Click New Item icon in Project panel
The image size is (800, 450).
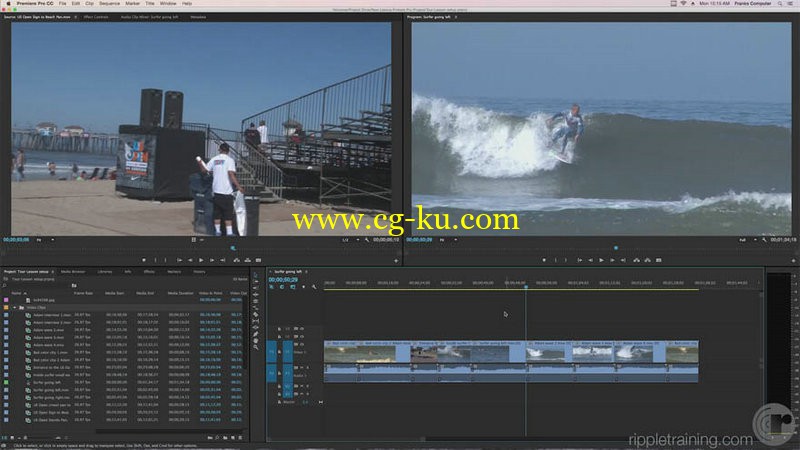pyautogui.click(x=233, y=438)
